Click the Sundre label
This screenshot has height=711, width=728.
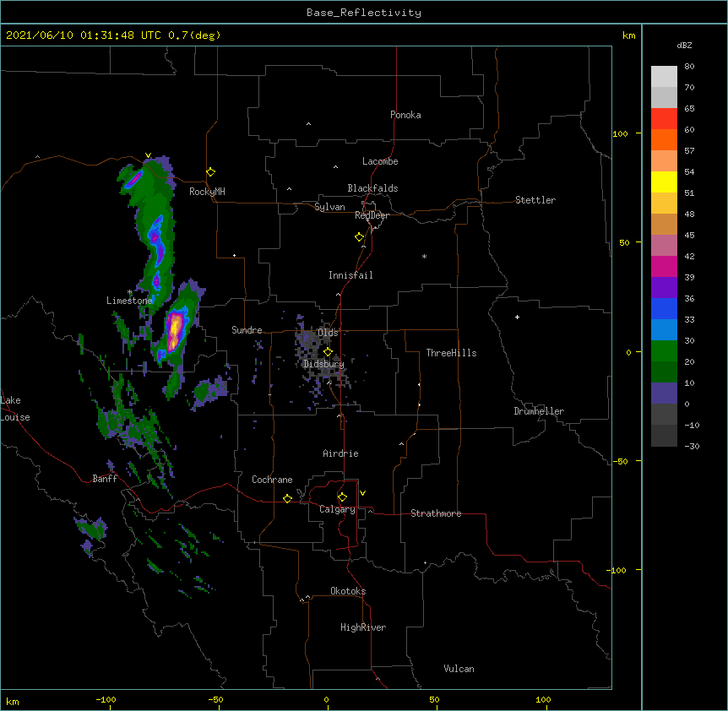coord(247,330)
